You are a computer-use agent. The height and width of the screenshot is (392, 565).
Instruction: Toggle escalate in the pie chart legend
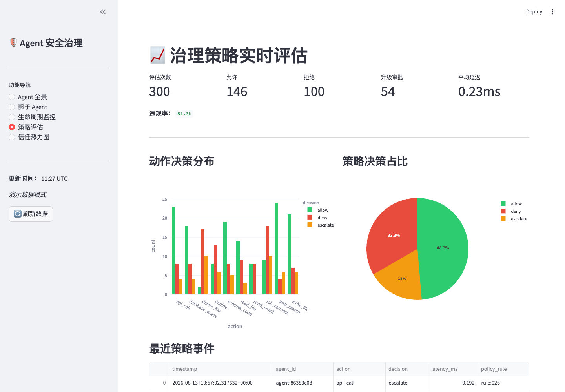(x=514, y=219)
